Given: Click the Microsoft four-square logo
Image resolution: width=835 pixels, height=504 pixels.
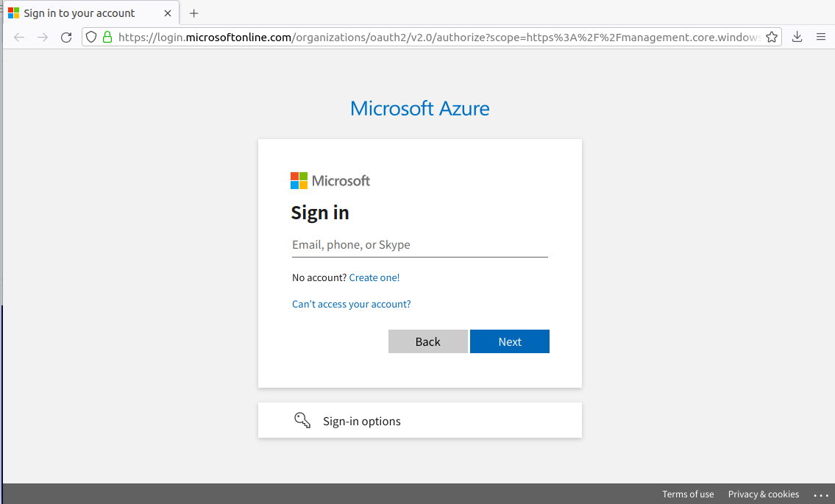Looking at the screenshot, I should click(298, 180).
